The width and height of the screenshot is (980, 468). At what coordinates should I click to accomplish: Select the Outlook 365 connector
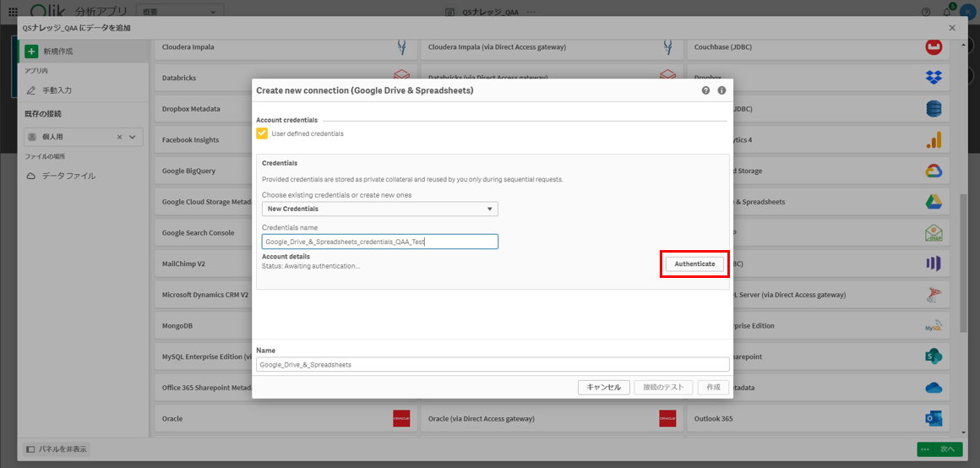[x=818, y=419]
